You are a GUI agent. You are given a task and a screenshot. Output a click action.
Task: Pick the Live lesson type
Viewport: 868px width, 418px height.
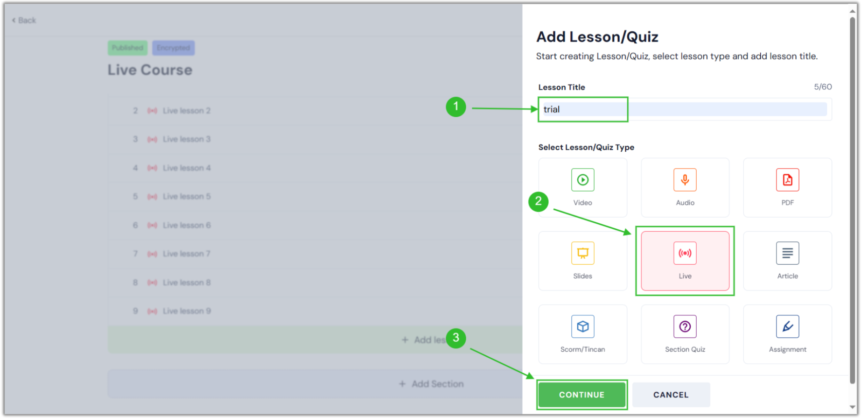(685, 260)
